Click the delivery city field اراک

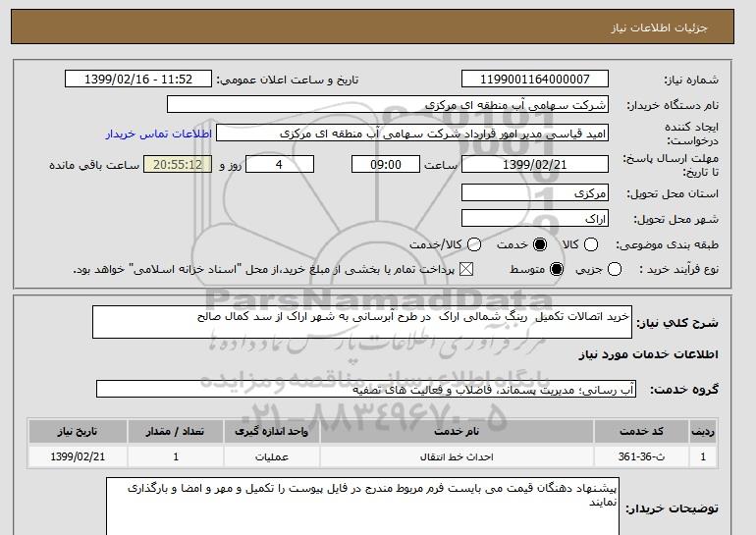[535, 218]
